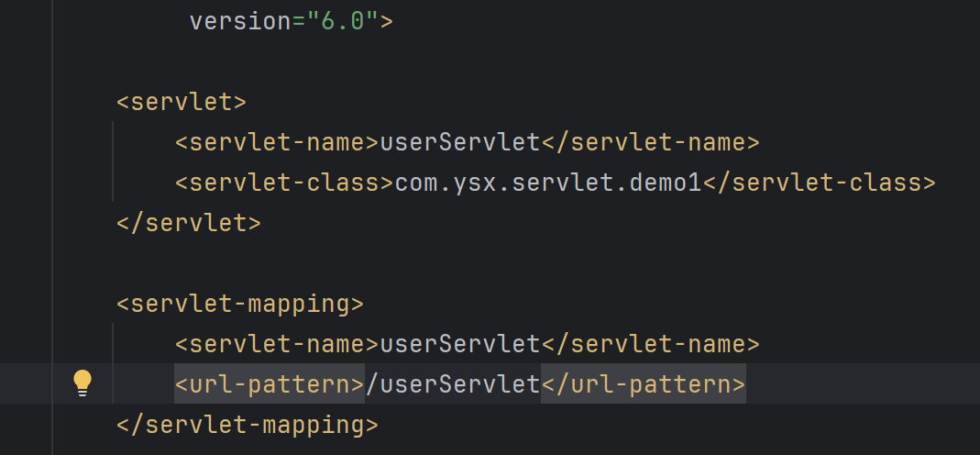Click the opening <servlet-class> tag
Viewport: 980px width, 455px height.
[284, 183]
